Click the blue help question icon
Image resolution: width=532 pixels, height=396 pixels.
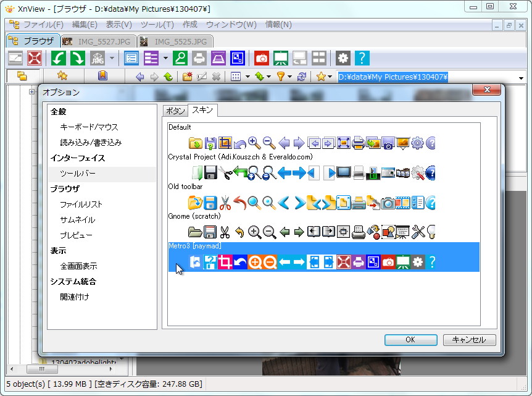[362, 59]
